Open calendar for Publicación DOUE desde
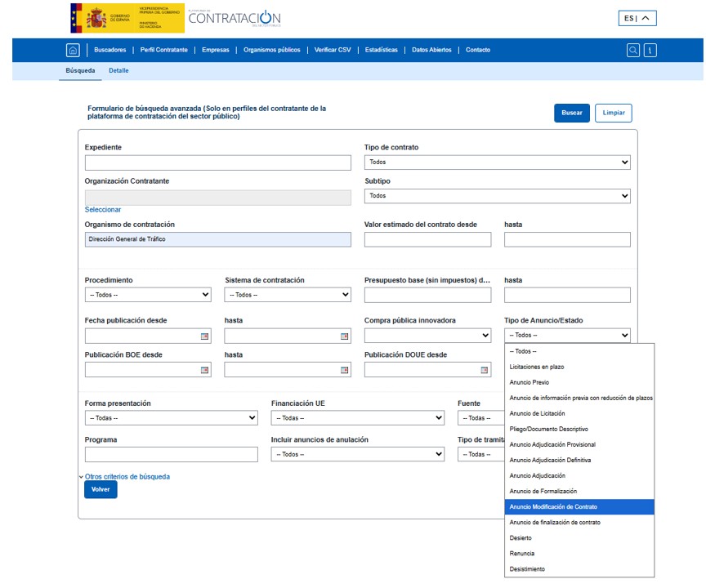 [485, 370]
